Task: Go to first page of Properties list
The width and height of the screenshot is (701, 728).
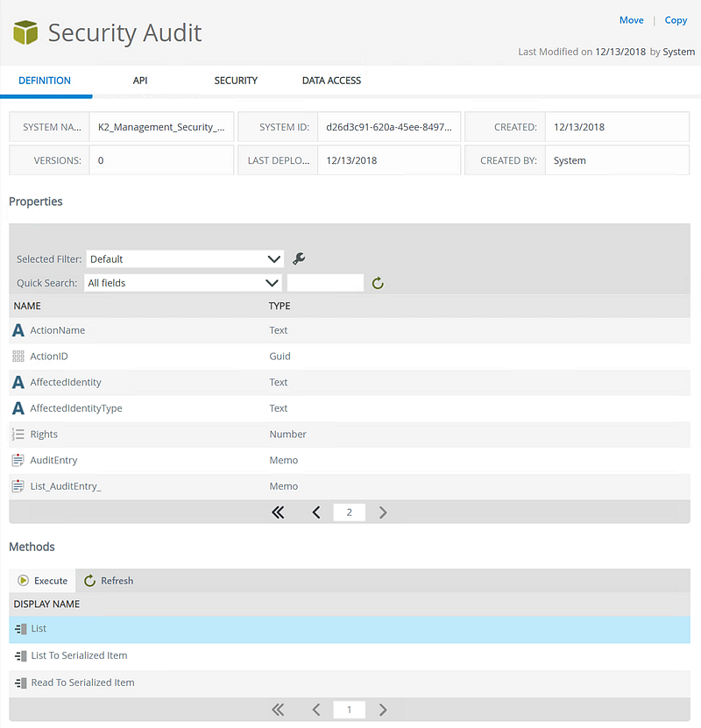Action: 279,512
